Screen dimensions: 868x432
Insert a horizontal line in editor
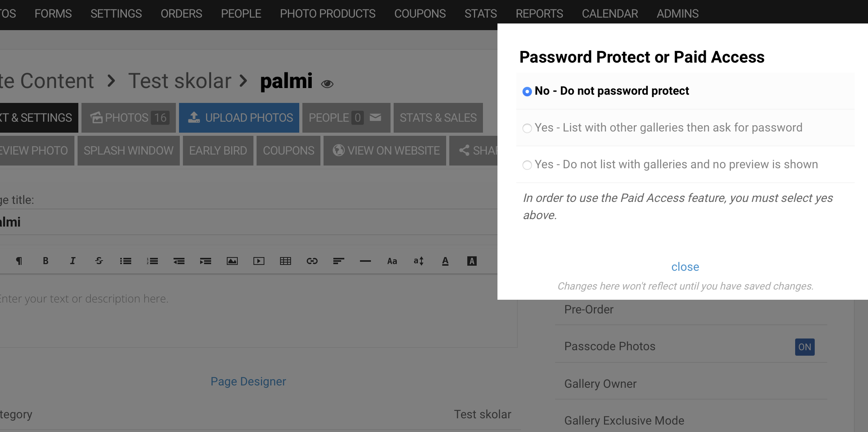(x=365, y=261)
